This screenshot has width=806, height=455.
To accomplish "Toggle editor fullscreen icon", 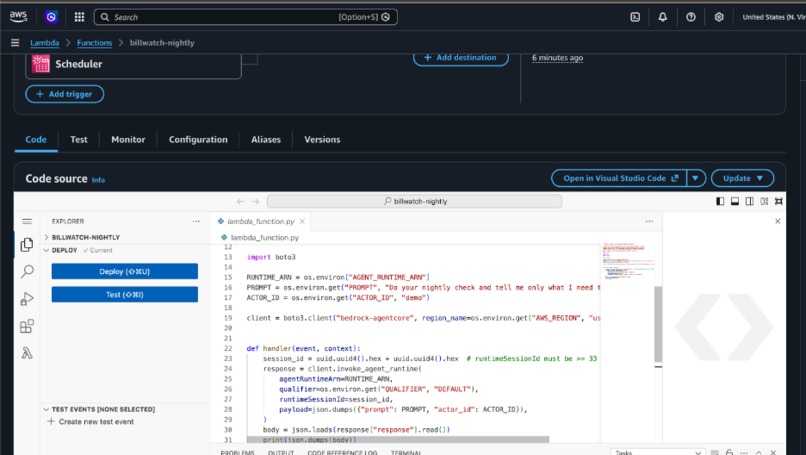I will 779,201.
